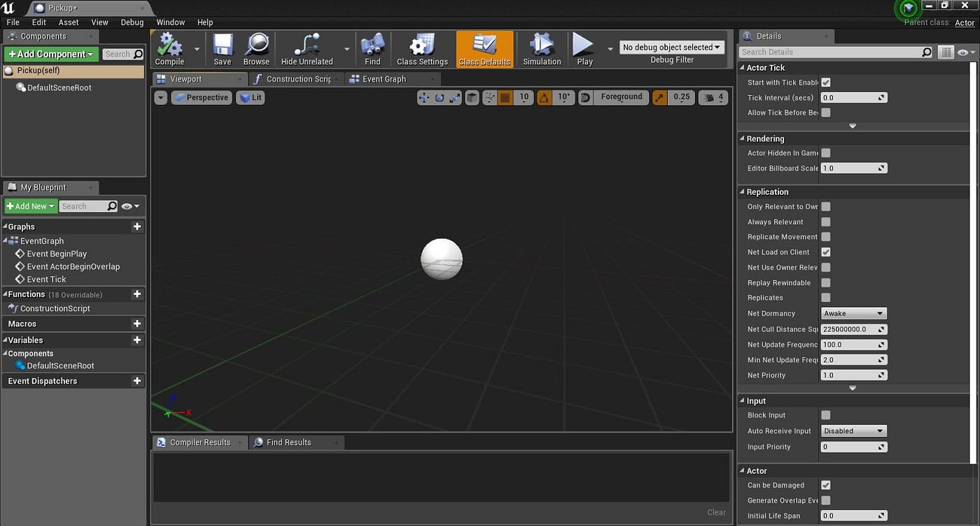
Task: Switch to the Event Graph tab
Action: point(385,78)
